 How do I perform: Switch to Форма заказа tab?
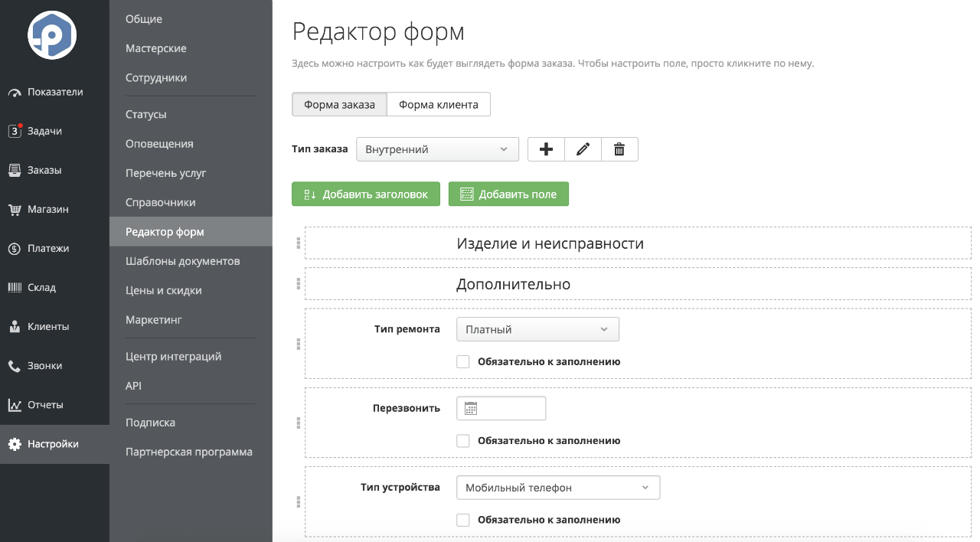coord(340,105)
